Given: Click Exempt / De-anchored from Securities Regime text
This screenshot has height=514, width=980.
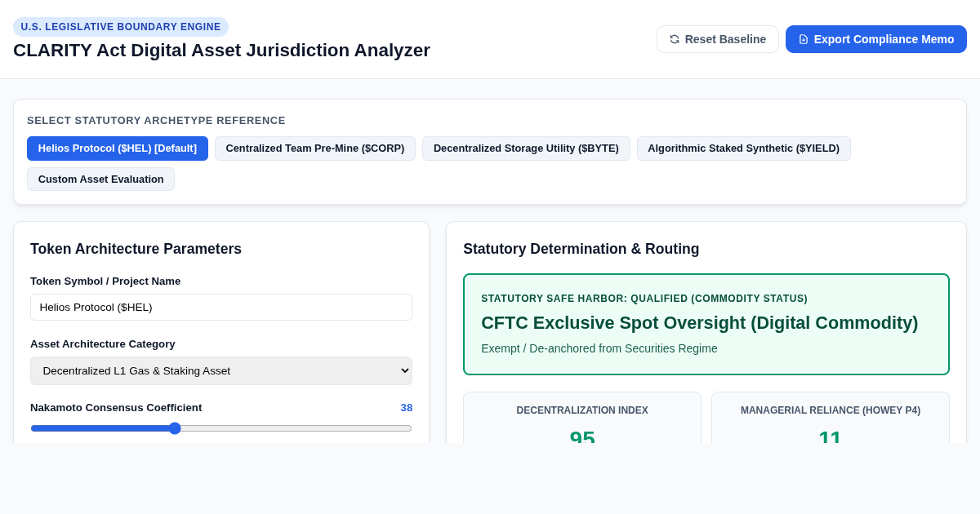Looking at the screenshot, I should 599,348.
